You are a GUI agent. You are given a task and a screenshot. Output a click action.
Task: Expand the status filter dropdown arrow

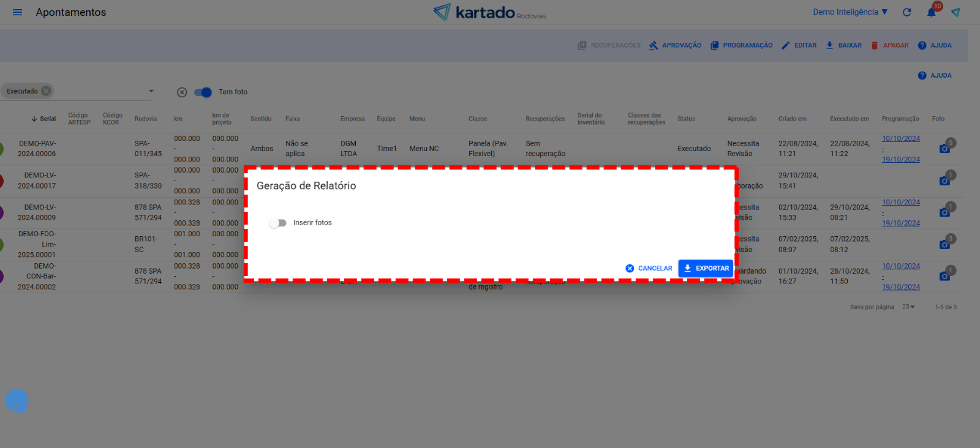click(151, 91)
